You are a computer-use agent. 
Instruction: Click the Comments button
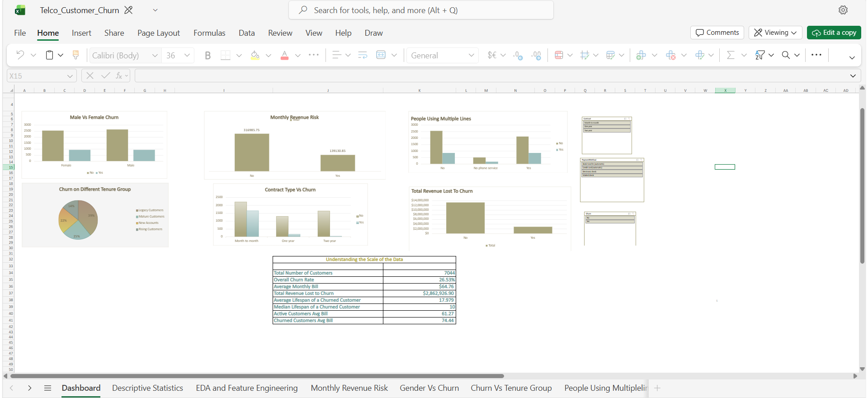coord(717,33)
